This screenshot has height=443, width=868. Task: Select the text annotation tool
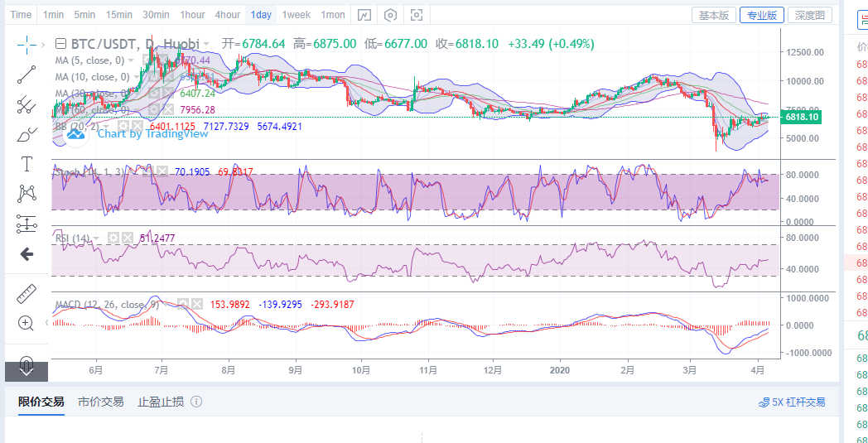26,164
